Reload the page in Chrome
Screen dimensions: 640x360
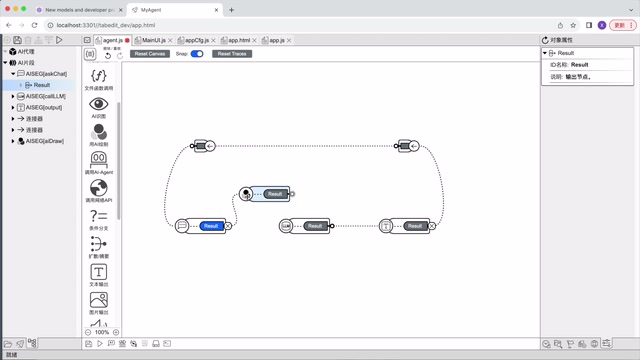pos(35,25)
